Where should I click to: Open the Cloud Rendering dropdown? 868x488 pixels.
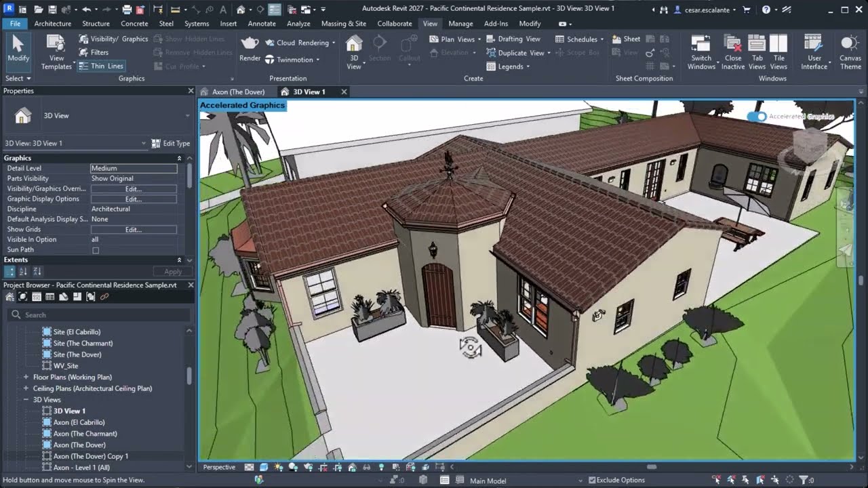pos(300,43)
